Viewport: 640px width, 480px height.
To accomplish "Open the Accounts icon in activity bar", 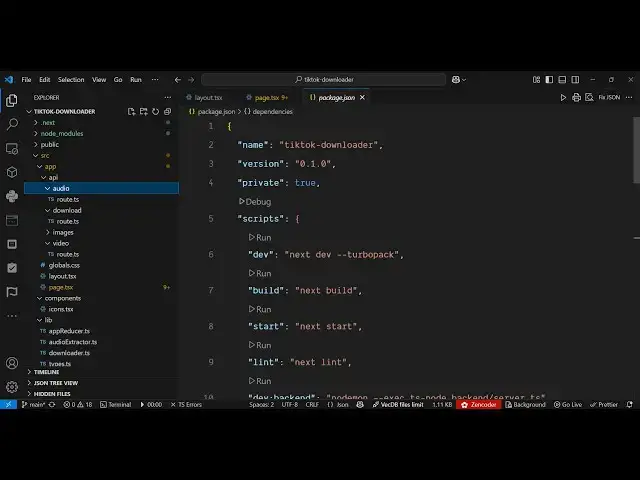I will 12,363.
